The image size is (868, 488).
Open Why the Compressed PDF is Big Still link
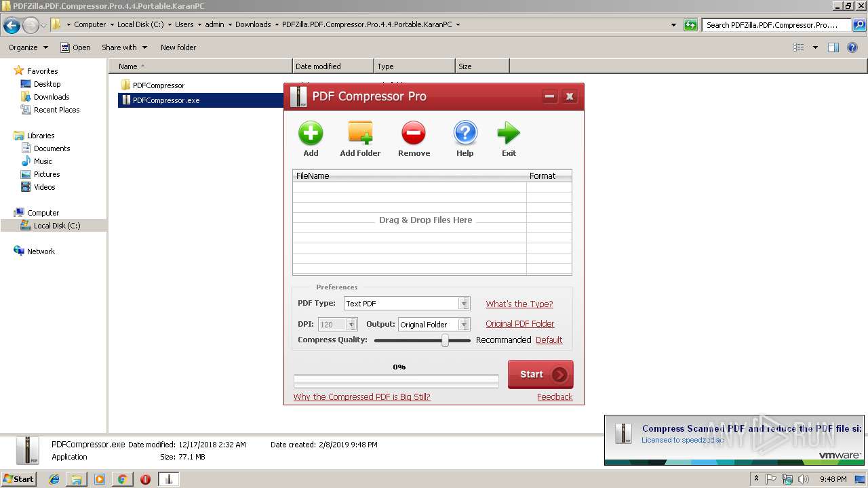362,397
